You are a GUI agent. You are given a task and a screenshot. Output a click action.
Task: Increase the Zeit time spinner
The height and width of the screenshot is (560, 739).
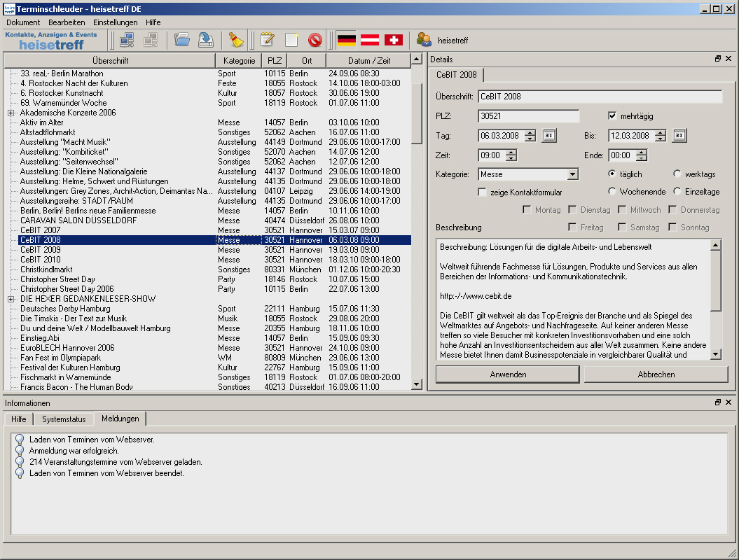(511, 152)
